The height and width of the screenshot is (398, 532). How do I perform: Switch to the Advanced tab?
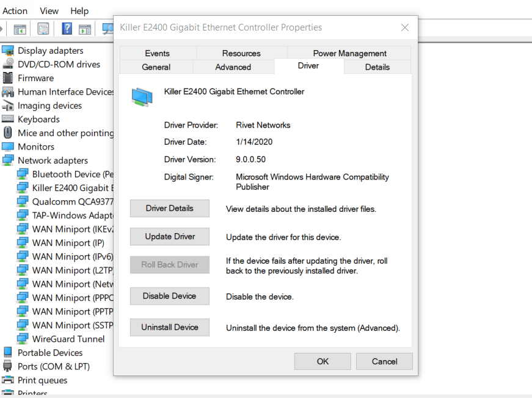[x=233, y=67]
